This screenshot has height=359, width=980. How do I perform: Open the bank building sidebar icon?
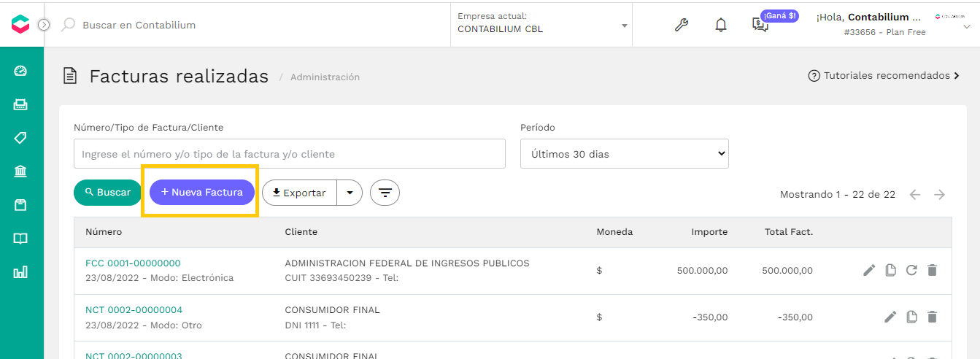click(20, 171)
